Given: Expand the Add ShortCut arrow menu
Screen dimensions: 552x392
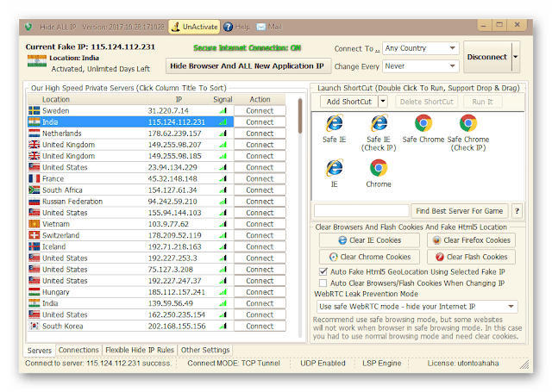Looking at the screenshot, I should click(383, 102).
